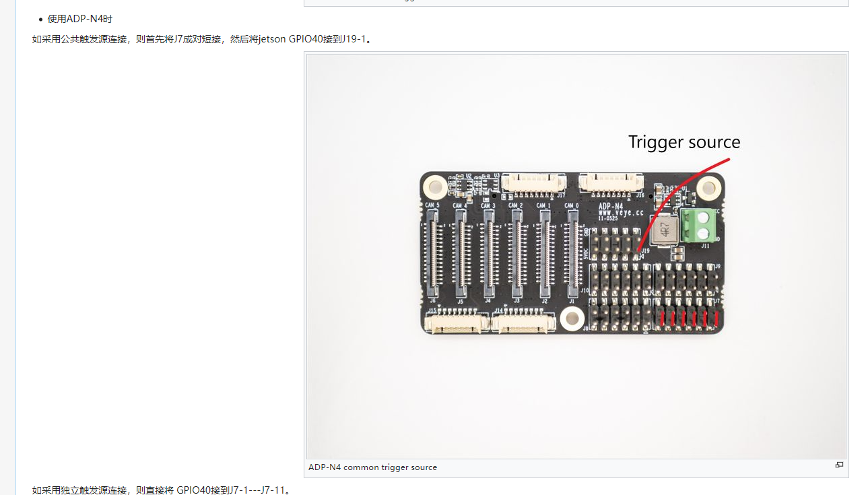Image resolution: width=868 pixels, height=495 pixels.
Task: Click the 4R7 inductor component
Action: click(x=664, y=229)
